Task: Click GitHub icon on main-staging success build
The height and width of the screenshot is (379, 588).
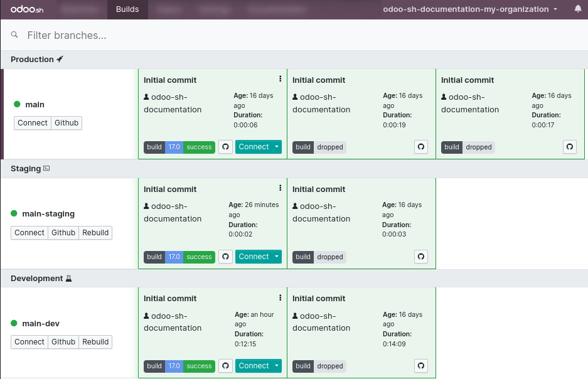Action: 226,257
